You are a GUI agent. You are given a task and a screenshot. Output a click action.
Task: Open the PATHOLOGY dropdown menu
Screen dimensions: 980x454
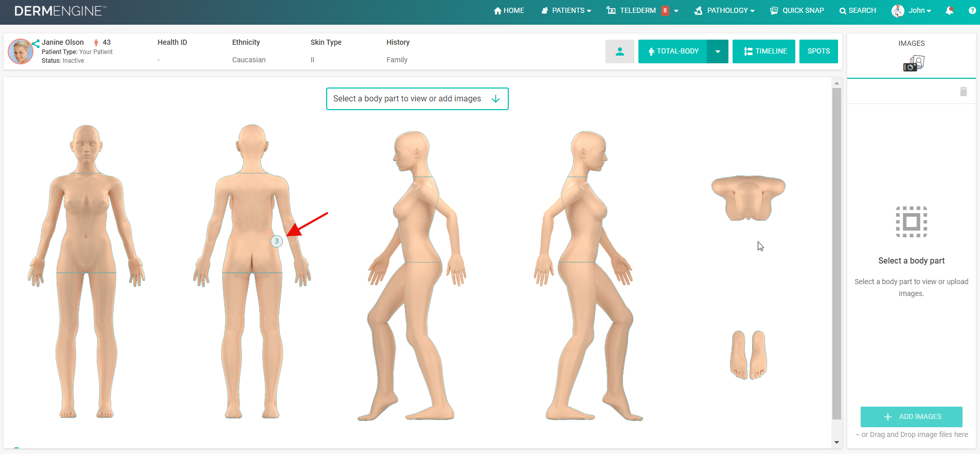(x=724, y=10)
